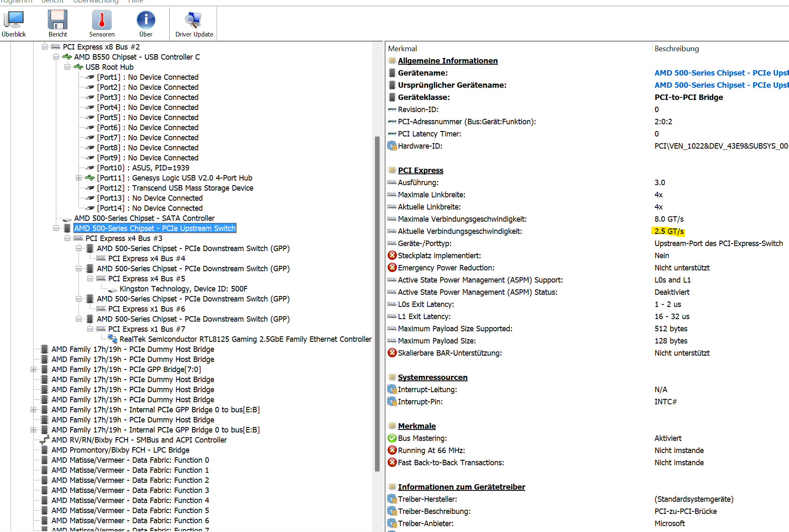789x532 pixels.
Task: Click icon of AMD RV/RN/Bixby SMBus controller
Action: point(45,440)
